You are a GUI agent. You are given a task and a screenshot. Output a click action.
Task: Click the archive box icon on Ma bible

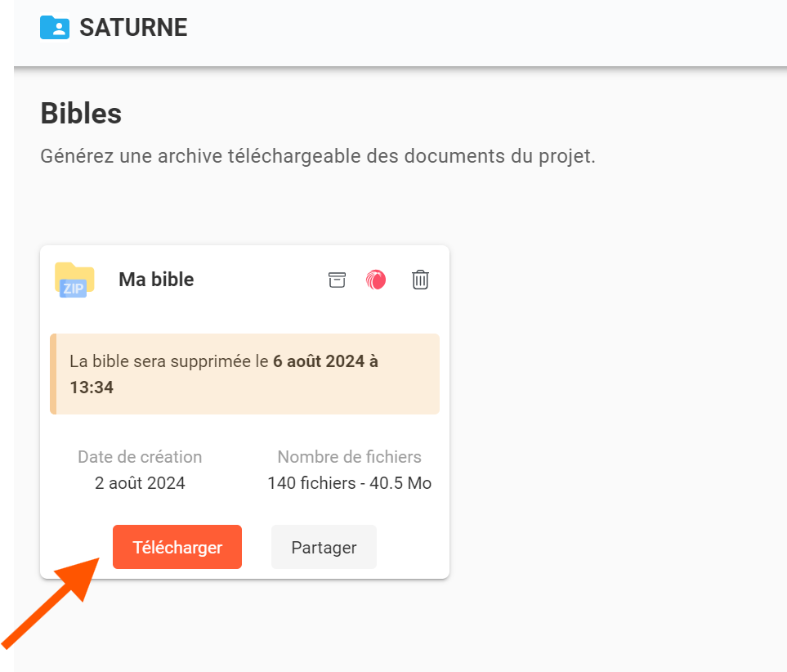(x=337, y=280)
